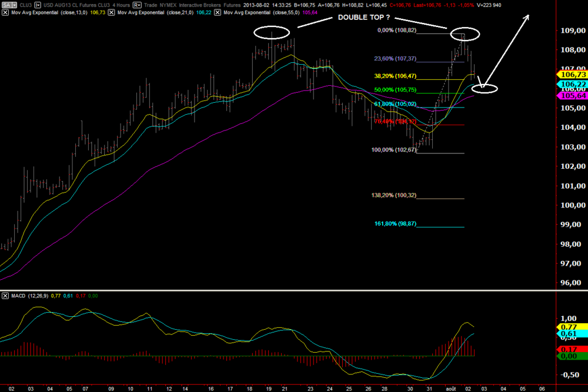
Task: Click the magenta 105,64 price tag
Action: pyautogui.click(x=573, y=96)
